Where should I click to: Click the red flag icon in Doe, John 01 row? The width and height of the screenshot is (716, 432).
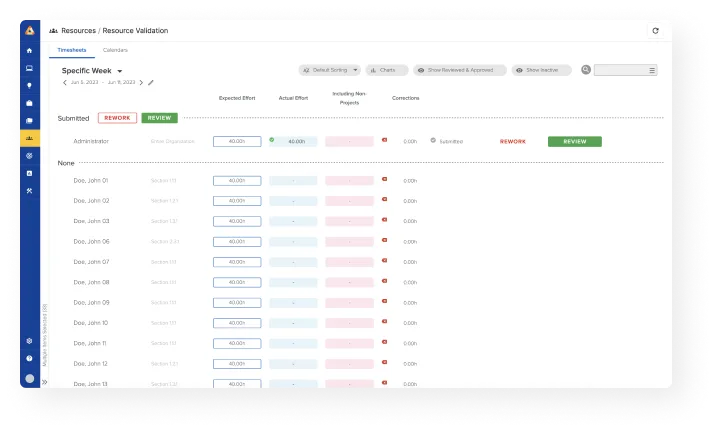pos(384,179)
